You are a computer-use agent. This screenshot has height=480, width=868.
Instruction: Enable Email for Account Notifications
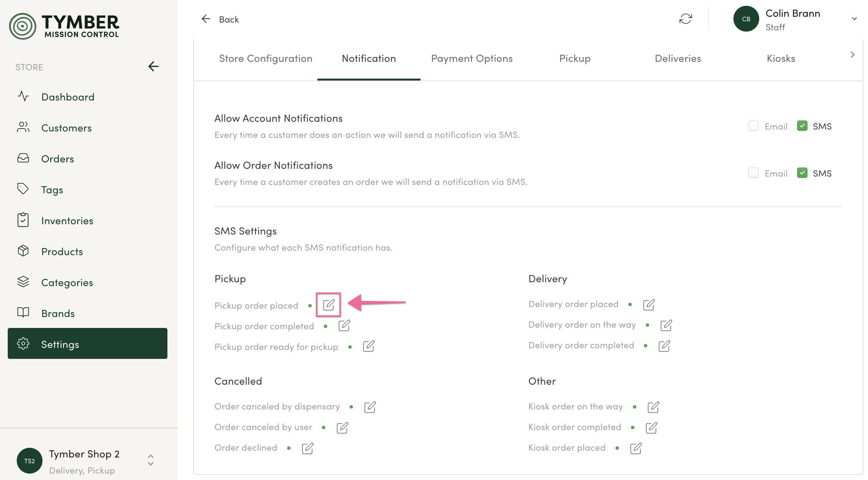tap(753, 126)
